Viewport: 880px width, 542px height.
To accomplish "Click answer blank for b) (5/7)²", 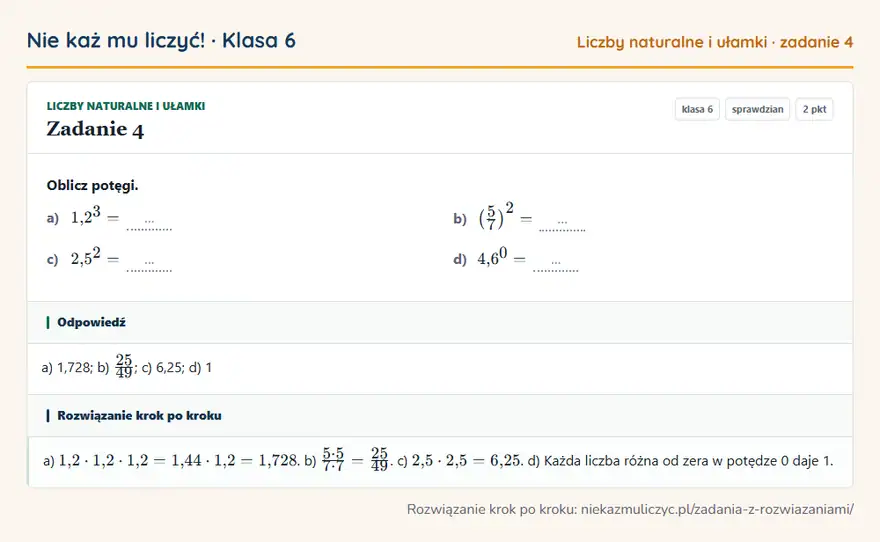I will [562, 224].
